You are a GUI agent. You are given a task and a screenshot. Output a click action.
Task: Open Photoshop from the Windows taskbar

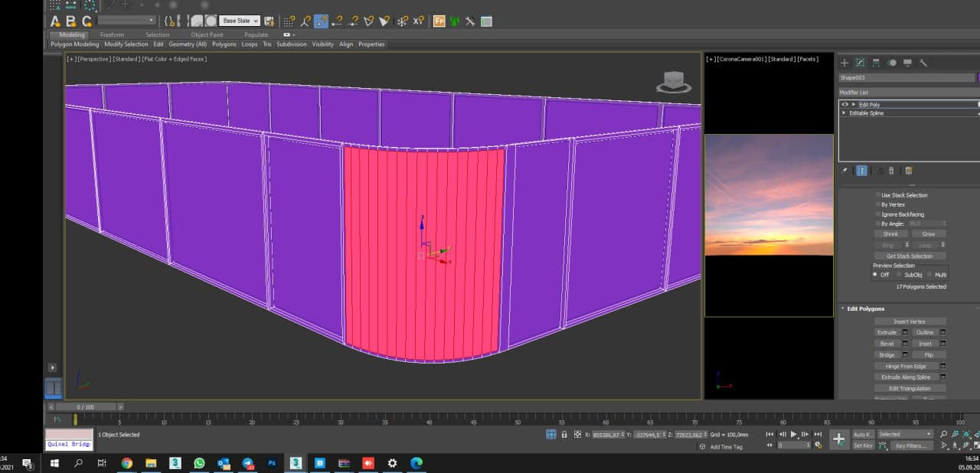pyautogui.click(x=272, y=463)
